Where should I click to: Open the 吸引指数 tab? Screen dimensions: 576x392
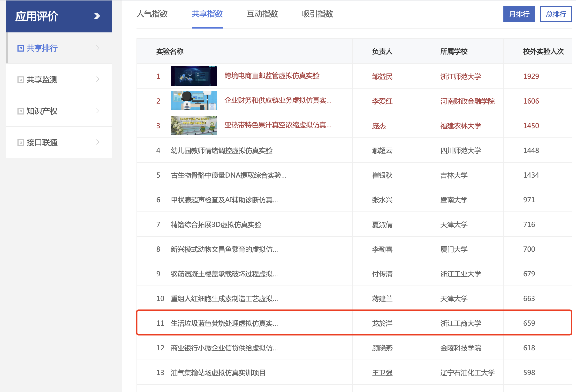pyautogui.click(x=317, y=14)
